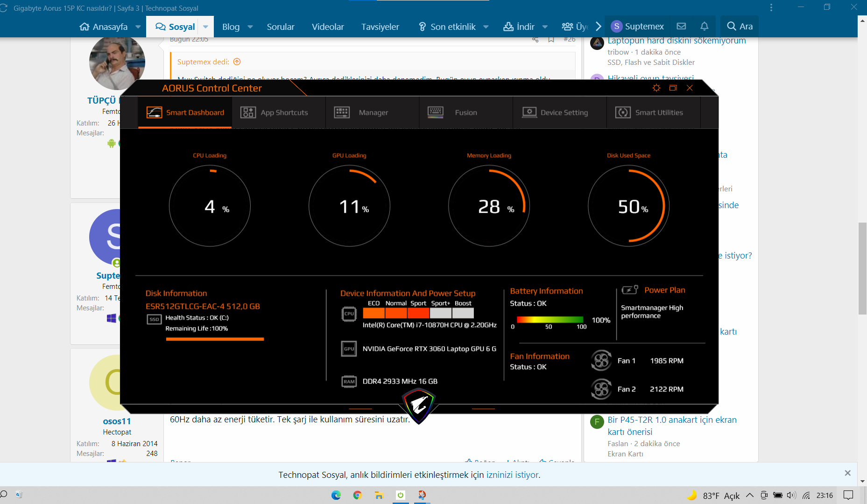Go to Sorular in forum navigation
The width and height of the screenshot is (867, 504).
click(281, 27)
